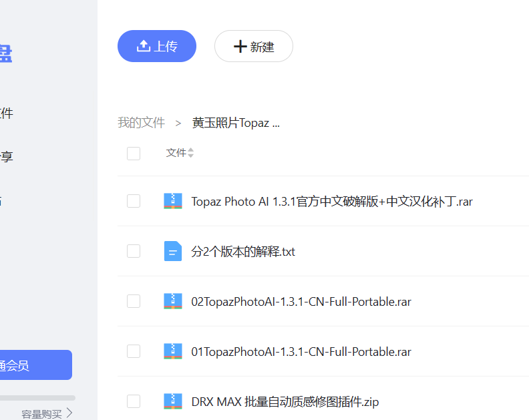Click the text file icon of 分2个版本的解释.txt

click(173, 251)
